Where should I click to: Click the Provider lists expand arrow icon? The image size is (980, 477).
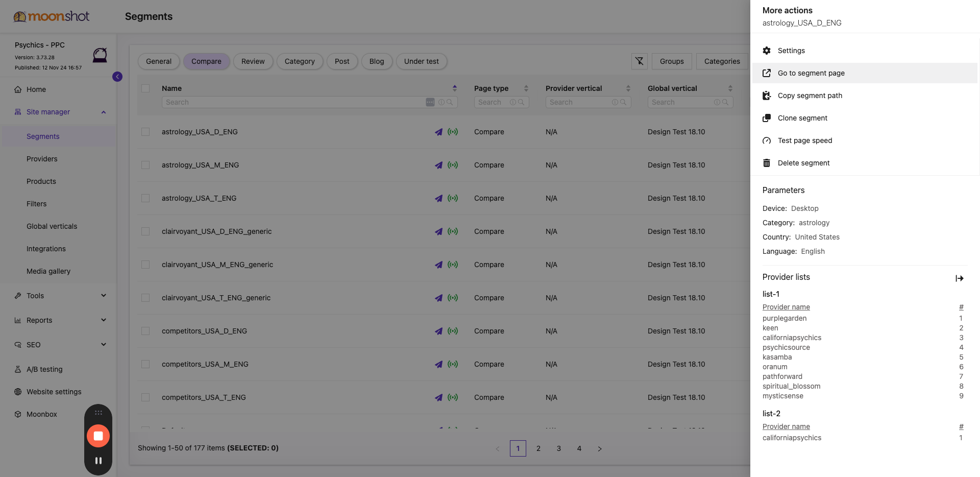tap(960, 278)
